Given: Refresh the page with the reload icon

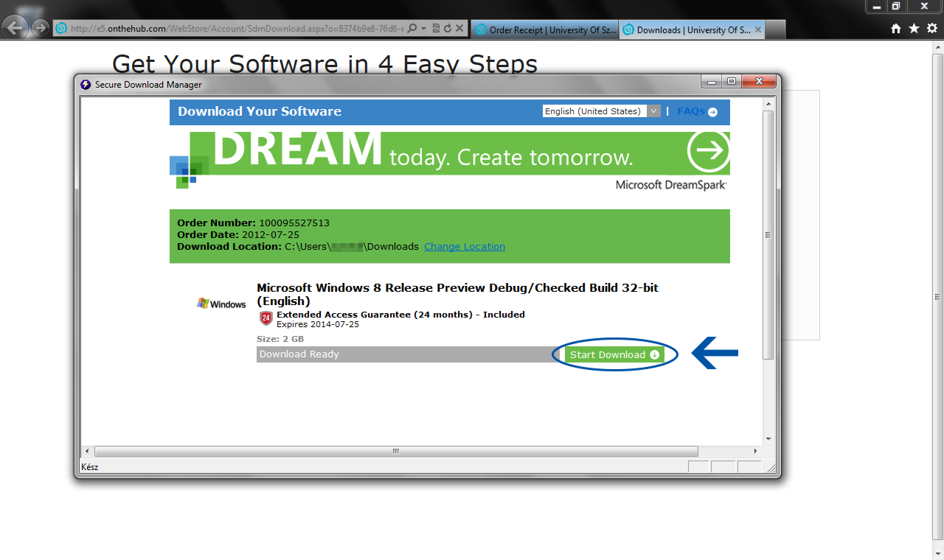Looking at the screenshot, I should (x=447, y=29).
